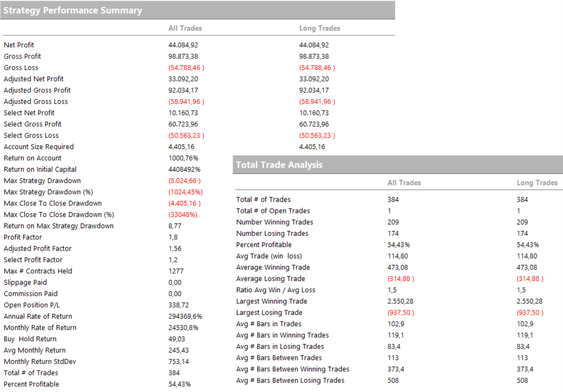The width and height of the screenshot is (563, 392).
Task: Select the Return on Initial Capital value
Action: pyautogui.click(x=184, y=169)
